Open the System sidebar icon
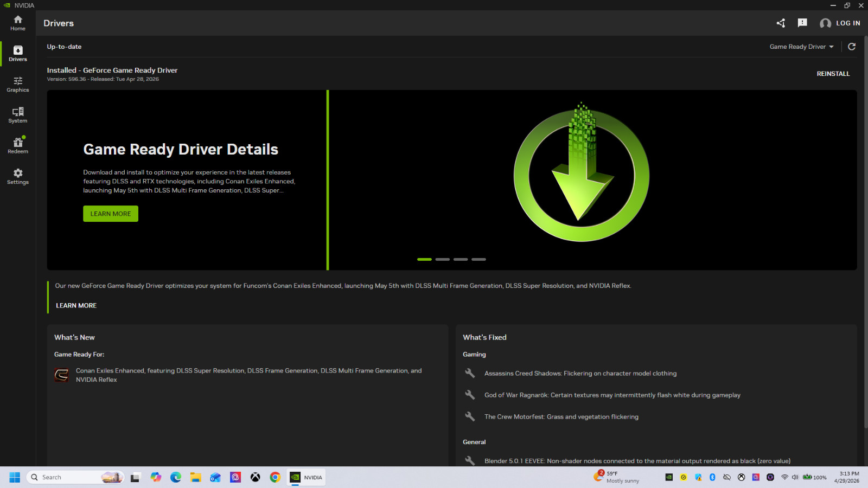 coord(18,115)
